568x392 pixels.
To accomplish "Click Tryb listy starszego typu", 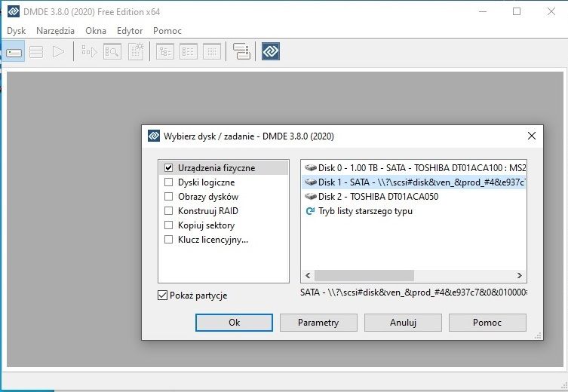I will coord(365,211).
